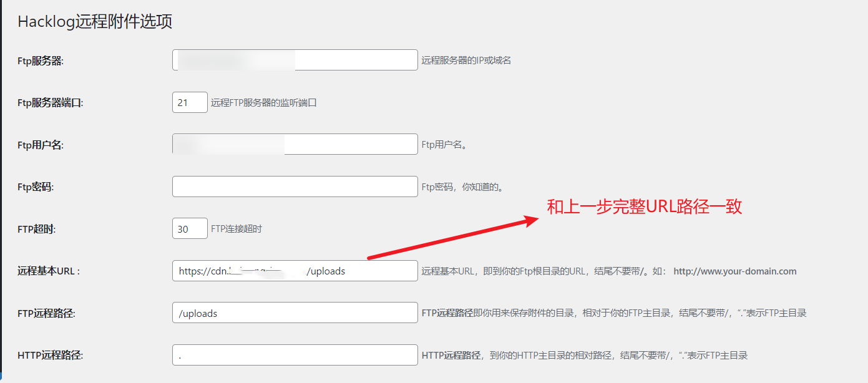This screenshot has width=868, height=383.
Task: Focus the FTP远程路径 field containing /uploads
Action: (x=295, y=313)
